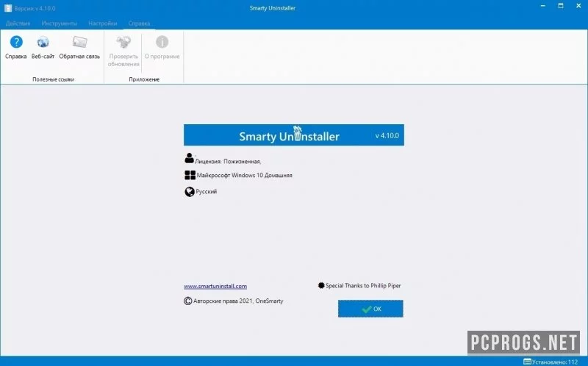
Task: Minimize the Smarty Uninstaller window
Action: [543, 6]
